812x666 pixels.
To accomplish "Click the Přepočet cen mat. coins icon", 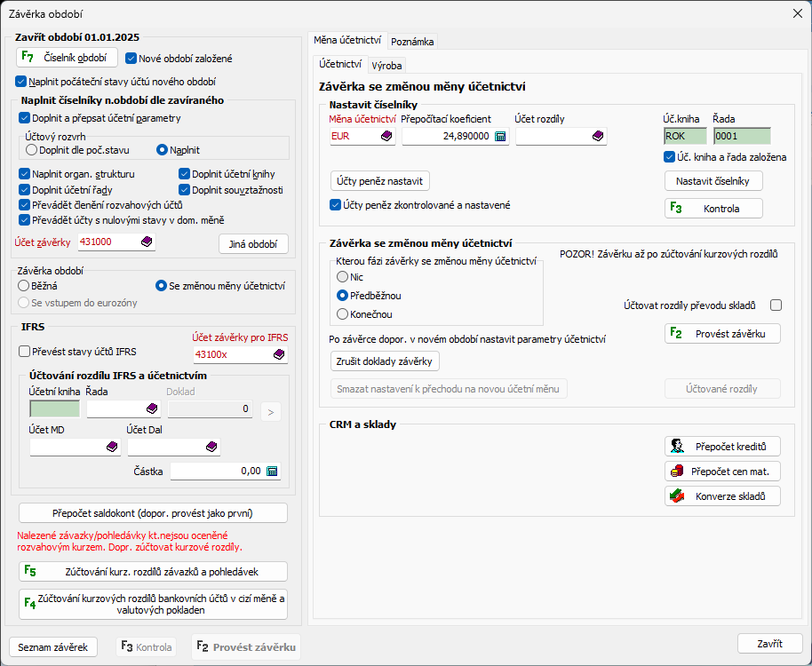I will [677, 471].
